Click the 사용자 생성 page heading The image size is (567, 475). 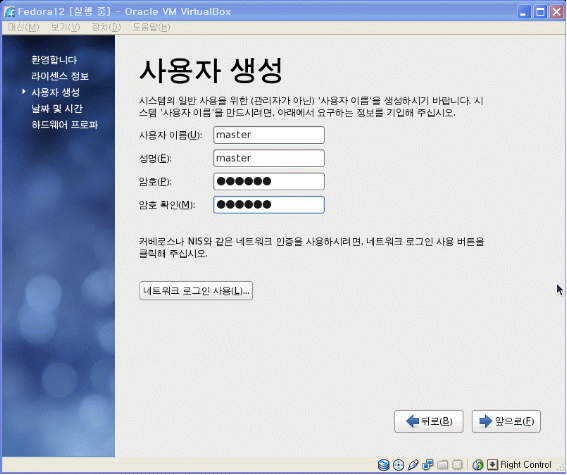[x=211, y=70]
